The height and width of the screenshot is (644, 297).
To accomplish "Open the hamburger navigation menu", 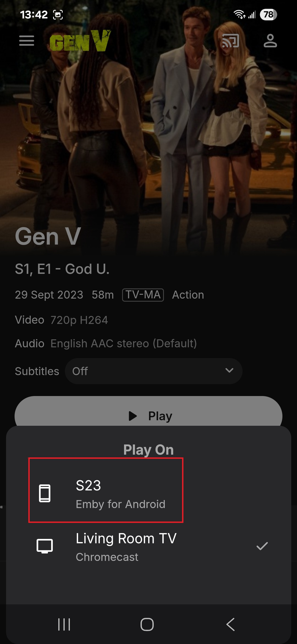I will (x=27, y=41).
